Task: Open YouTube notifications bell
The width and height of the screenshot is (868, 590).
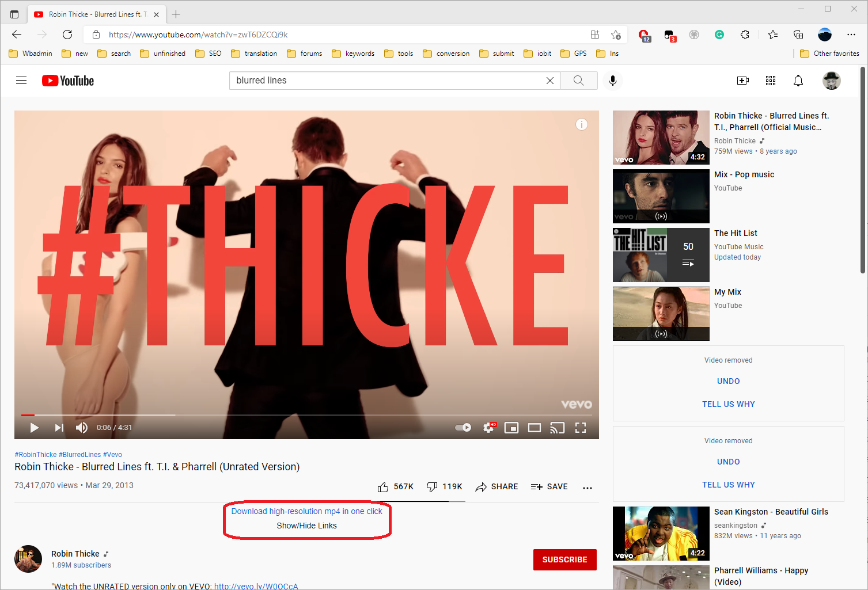Action: 798,81
